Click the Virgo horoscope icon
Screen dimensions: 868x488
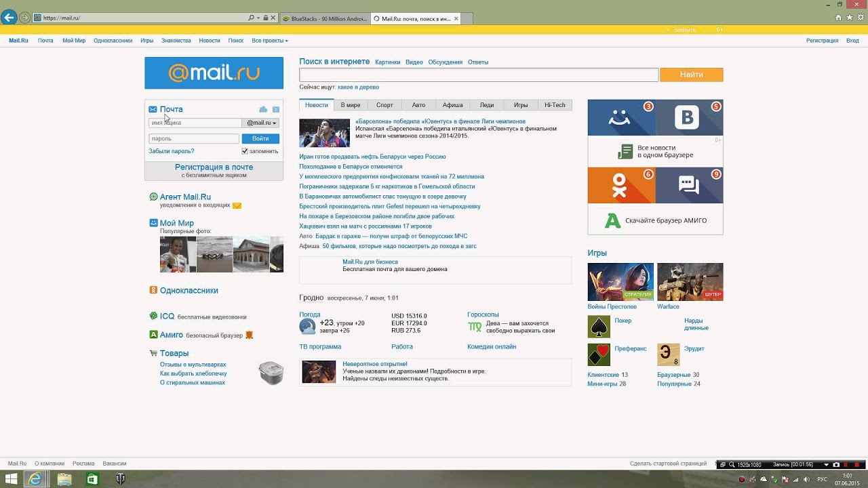[x=475, y=327]
